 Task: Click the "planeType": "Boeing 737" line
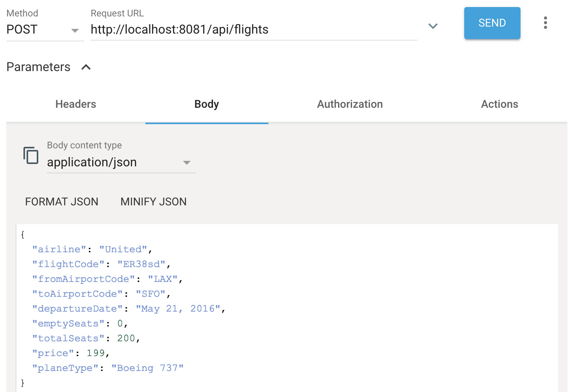point(108,368)
